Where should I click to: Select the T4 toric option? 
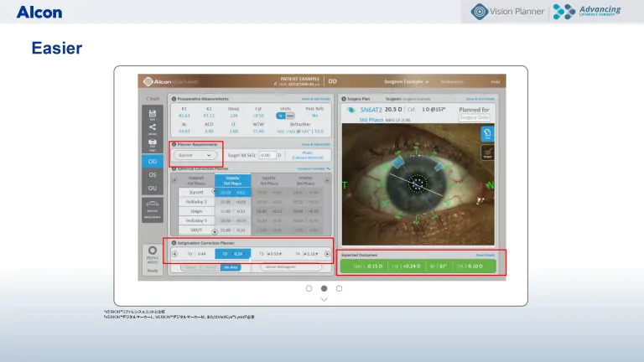pyautogui.click(x=306, y=254)
